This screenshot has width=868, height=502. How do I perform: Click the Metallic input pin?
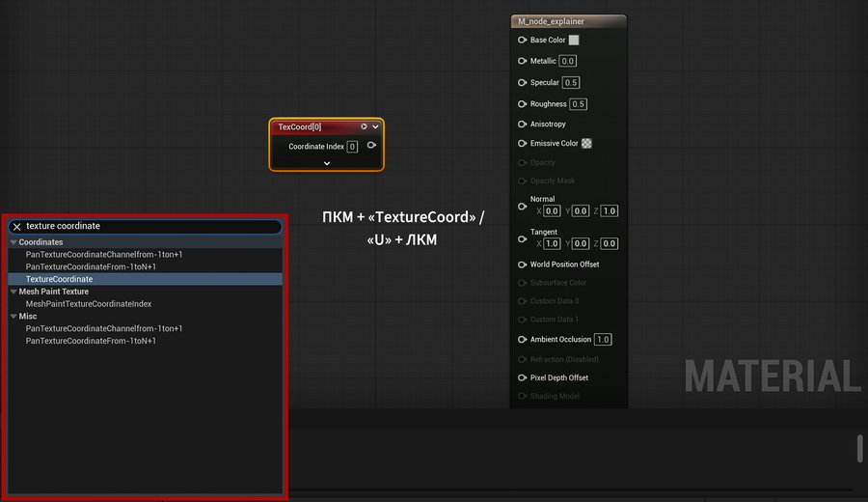pos(522,61)
